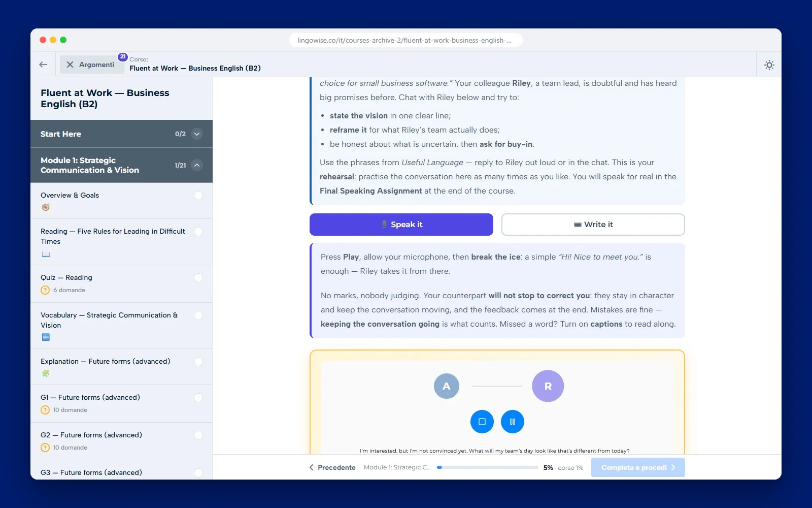
Task: Click the A participant avatar
Action: click(447, 386)
